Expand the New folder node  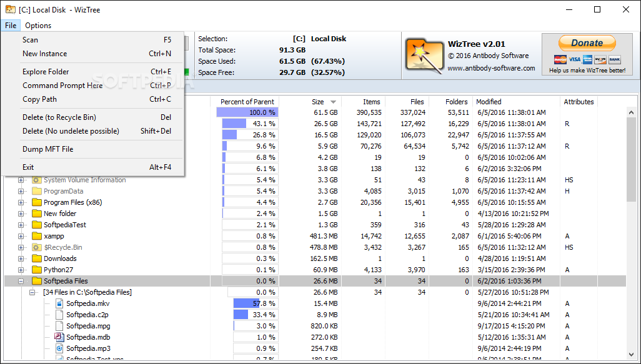coord(21,214)
